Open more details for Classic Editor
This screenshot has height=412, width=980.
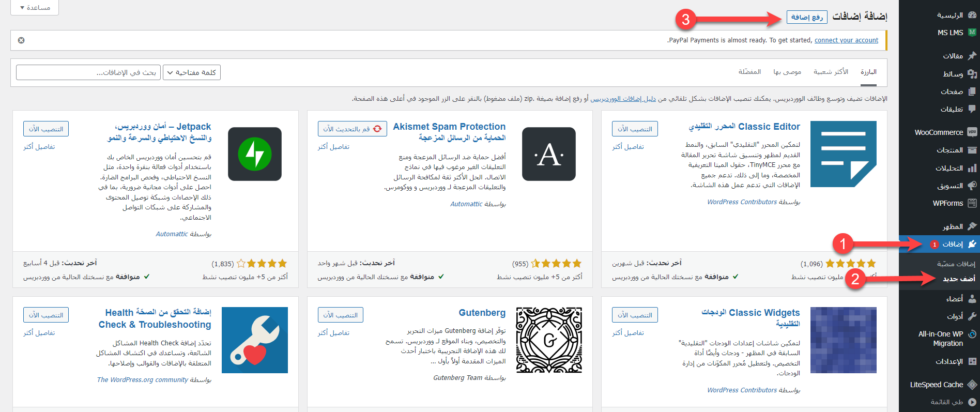628,147
